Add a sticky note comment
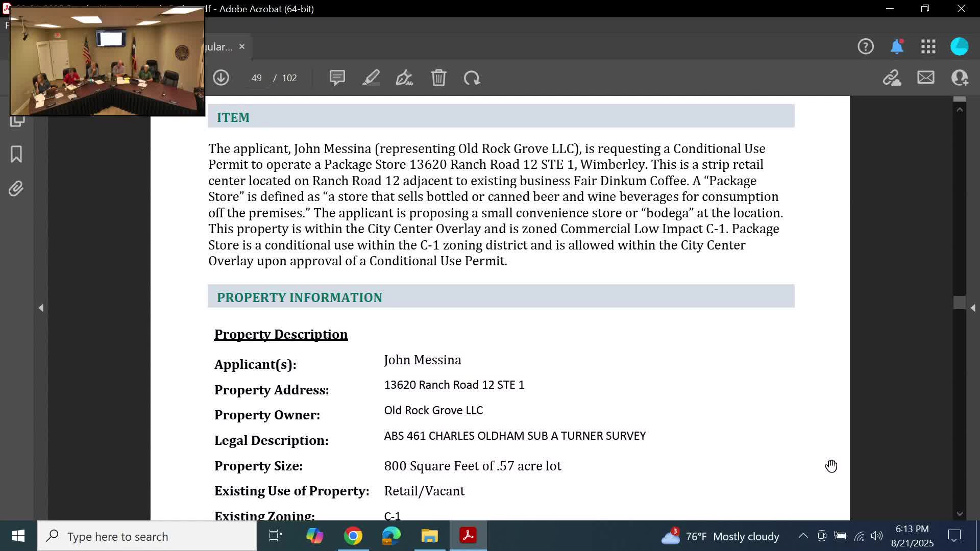 point(337,78)
